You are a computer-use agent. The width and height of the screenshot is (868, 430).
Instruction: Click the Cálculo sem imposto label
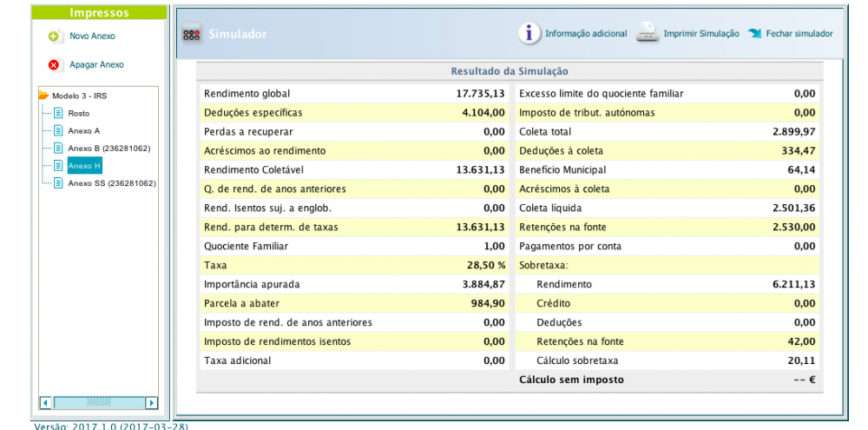pyautogui.click(x=571, y=380)
